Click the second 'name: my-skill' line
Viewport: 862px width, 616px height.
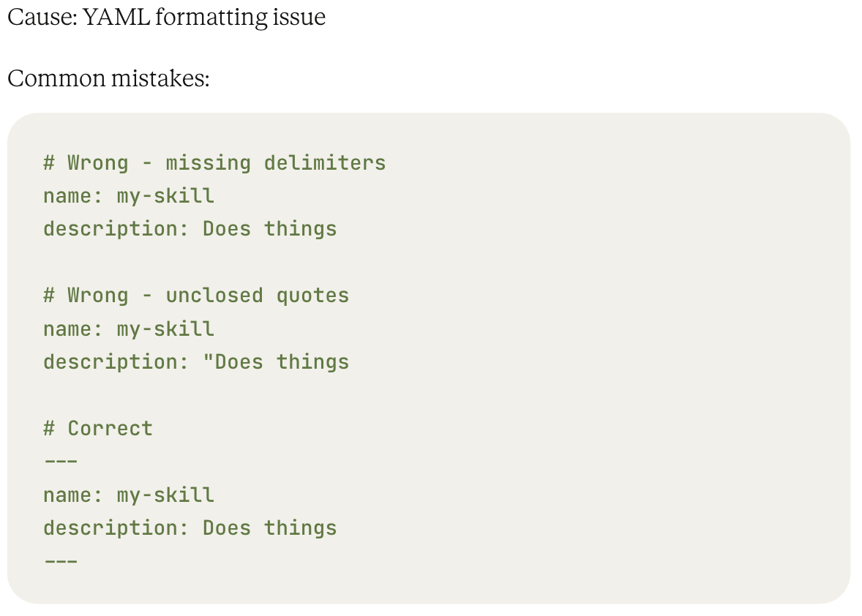(x=129, y=328)
